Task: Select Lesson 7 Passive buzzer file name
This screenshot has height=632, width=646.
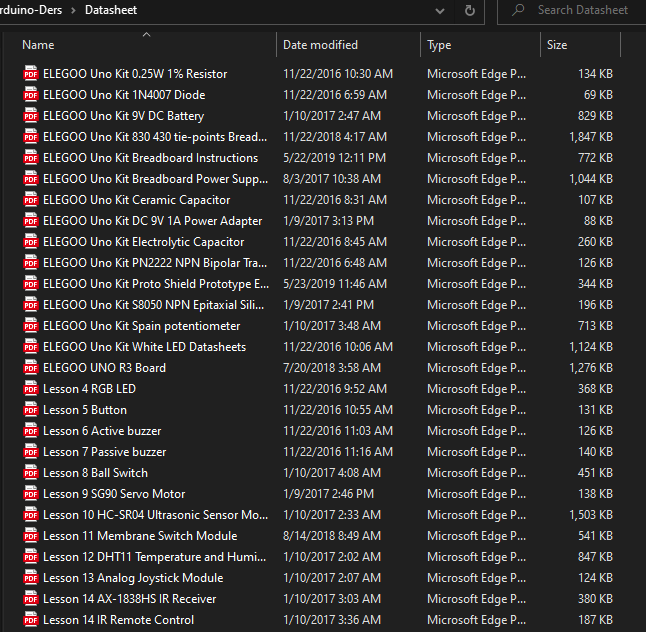Action: coord(105,452)
